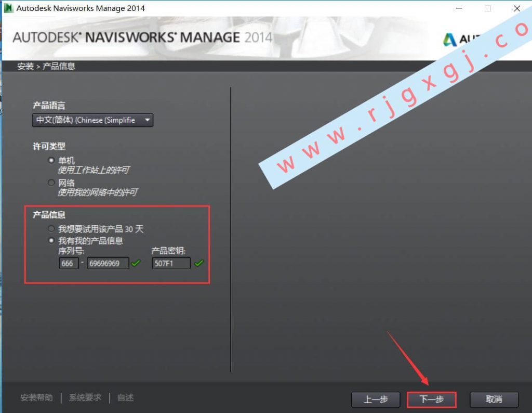532x413 pixels.
Task: Select the 网络 network license option
Action: click(x=51, y=183)
